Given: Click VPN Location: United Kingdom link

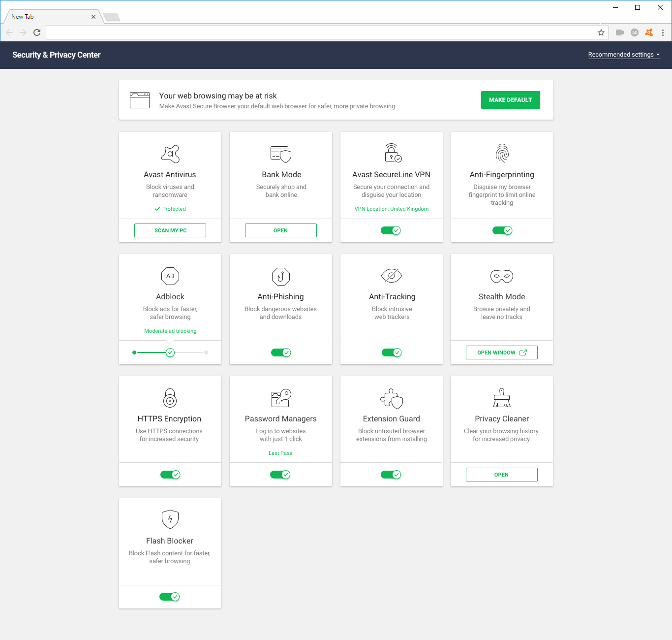Looking at the screenshot, I should click(x=392, y=209).
